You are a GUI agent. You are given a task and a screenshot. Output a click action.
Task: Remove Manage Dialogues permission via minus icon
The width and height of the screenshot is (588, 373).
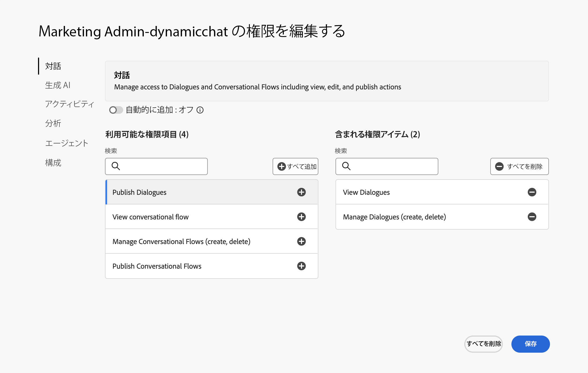pyautogui.click(x=532, y=217)
